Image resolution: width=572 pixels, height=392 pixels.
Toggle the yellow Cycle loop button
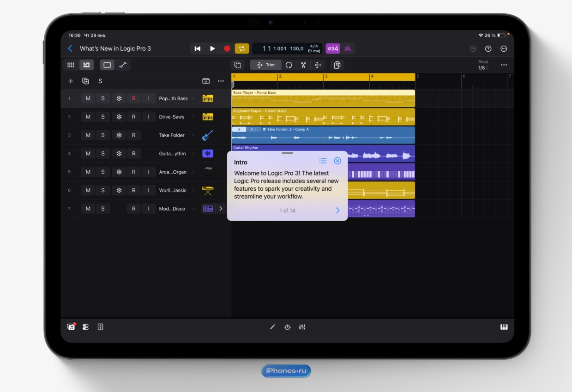[242, 48]
